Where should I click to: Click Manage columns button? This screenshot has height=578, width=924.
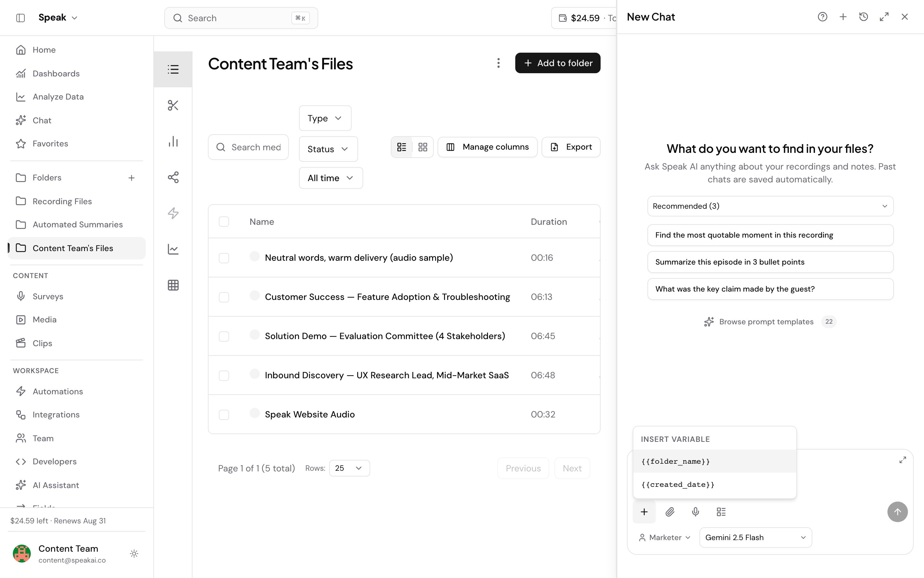tap(487, 147)
